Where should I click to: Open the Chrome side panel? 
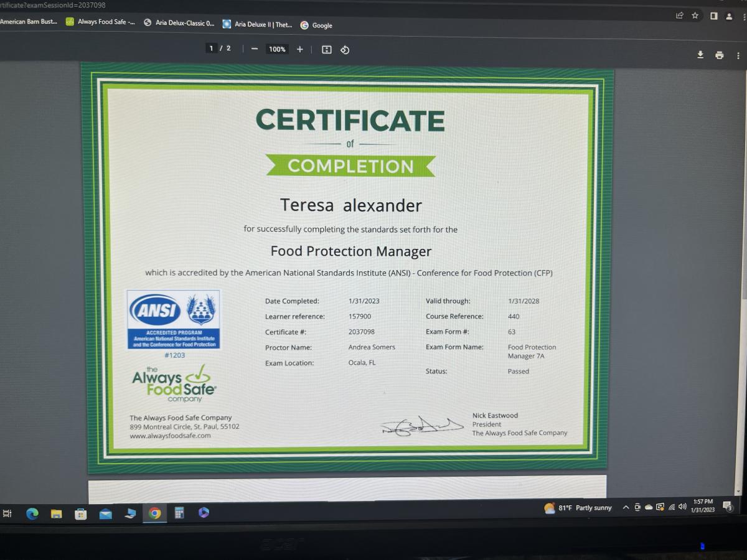(x=713, y=16)
